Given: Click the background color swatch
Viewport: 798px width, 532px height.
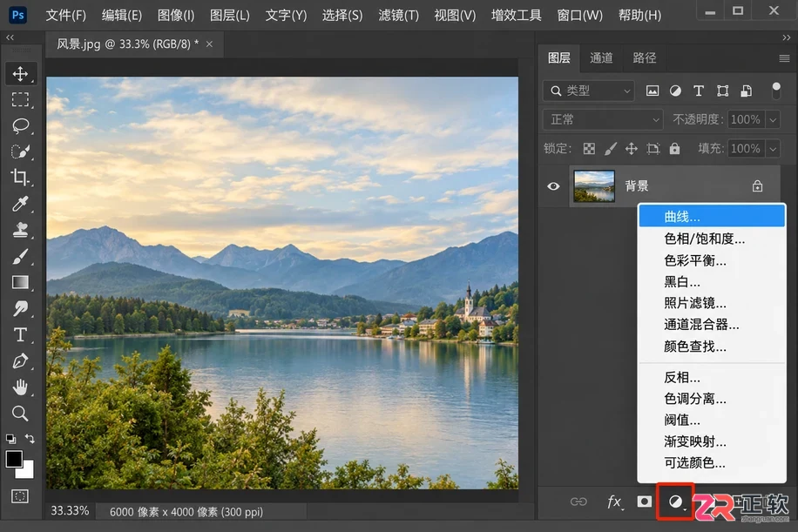Looking at the screenshot, I should 26,471.
